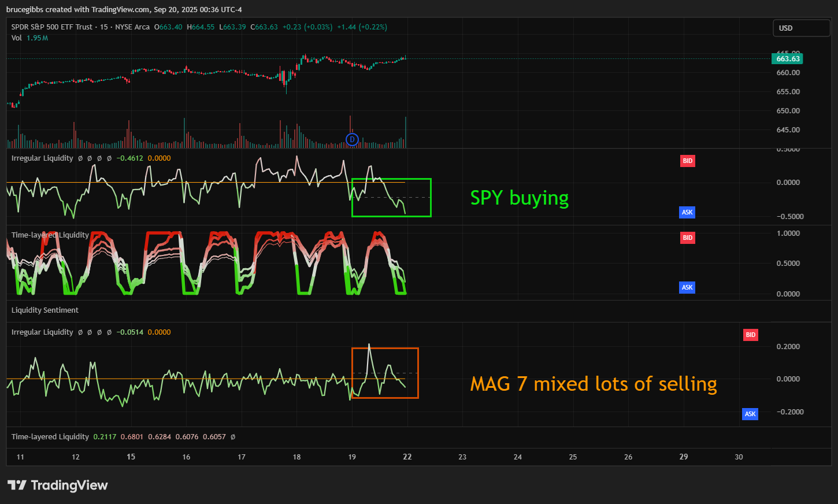Click date 11 on time axis
Screen dimensions: 838x504
click(20, 457)
